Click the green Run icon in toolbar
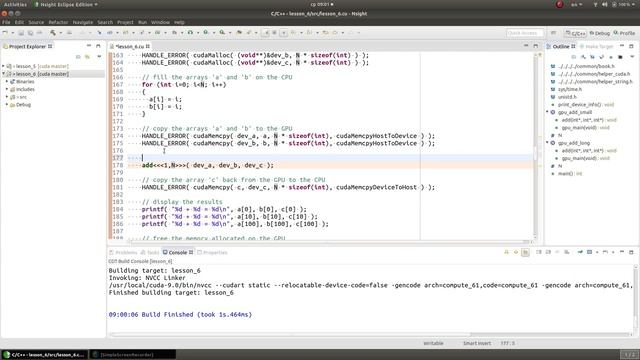The height and width of the screenshot is (360, 640). pyautogui.click(x=190, y=33)
